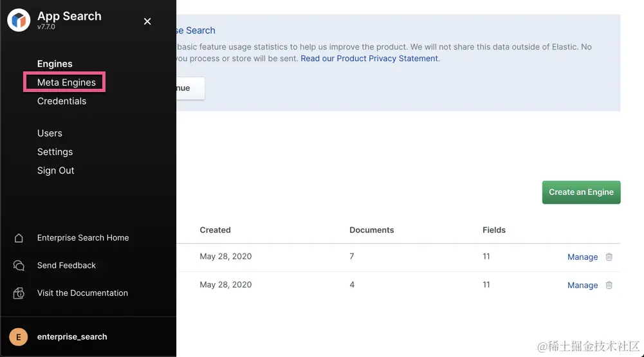This screenshot has width=644, height=357.
Task: Open the Credentials section
Action: click(x=62, y=101)
